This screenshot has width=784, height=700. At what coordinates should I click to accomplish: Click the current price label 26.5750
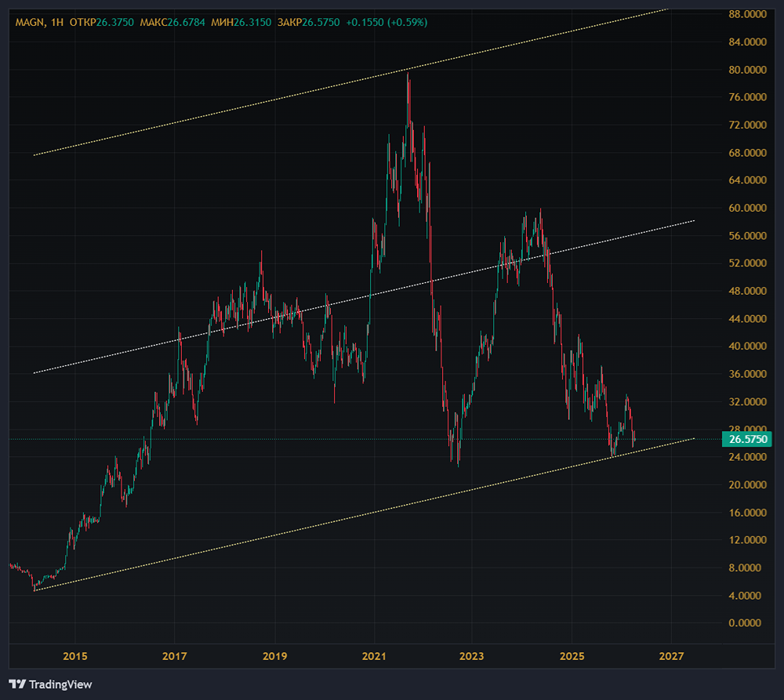[x=747, y=439]
